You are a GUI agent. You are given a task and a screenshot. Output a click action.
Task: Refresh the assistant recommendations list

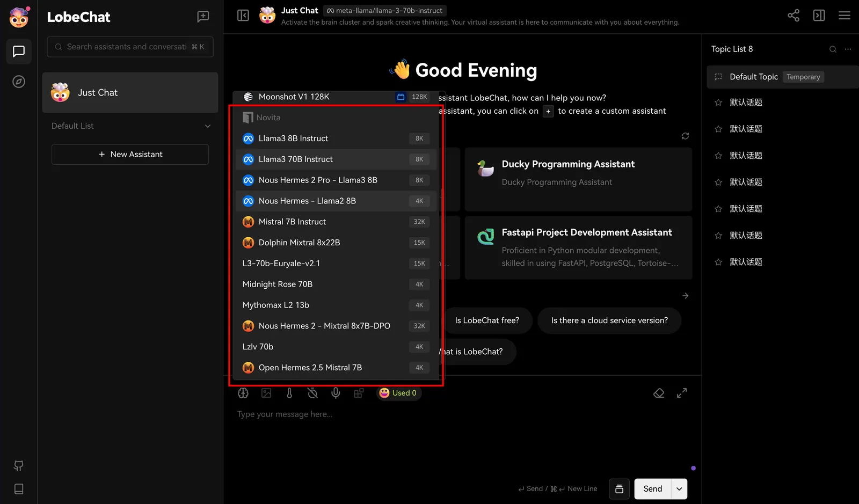685,136
